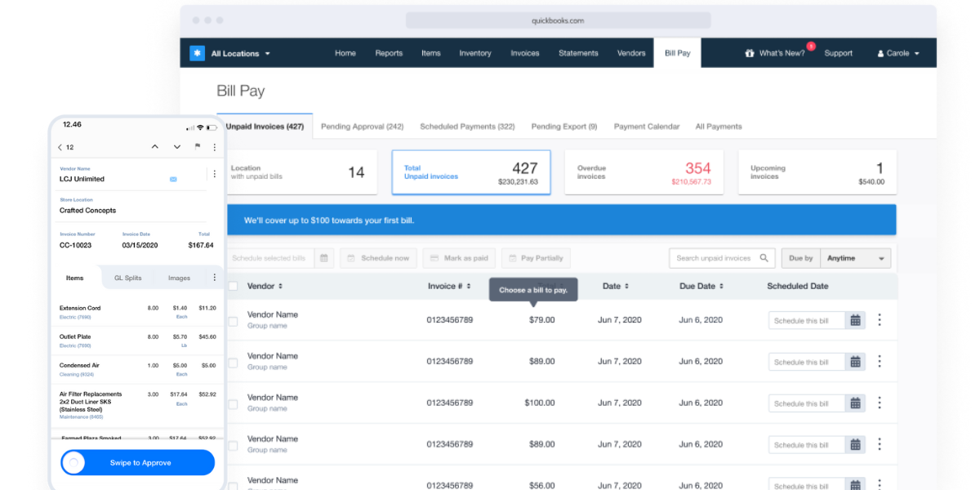980x490 pixels.
Task: Check the box for the $100.00 invoice row
Action: coord(233,404)
